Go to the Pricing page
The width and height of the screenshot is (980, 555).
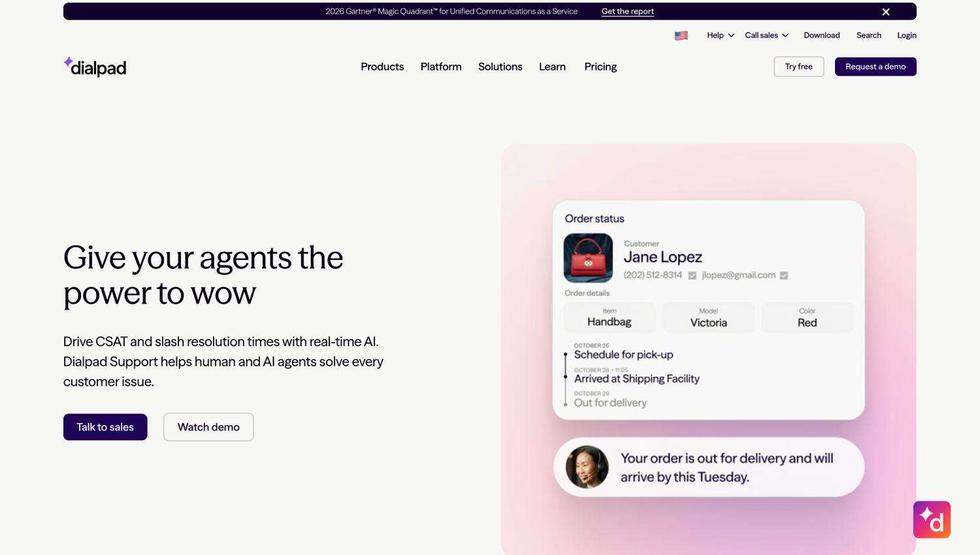pyautogui.click(x=600, y=67)
